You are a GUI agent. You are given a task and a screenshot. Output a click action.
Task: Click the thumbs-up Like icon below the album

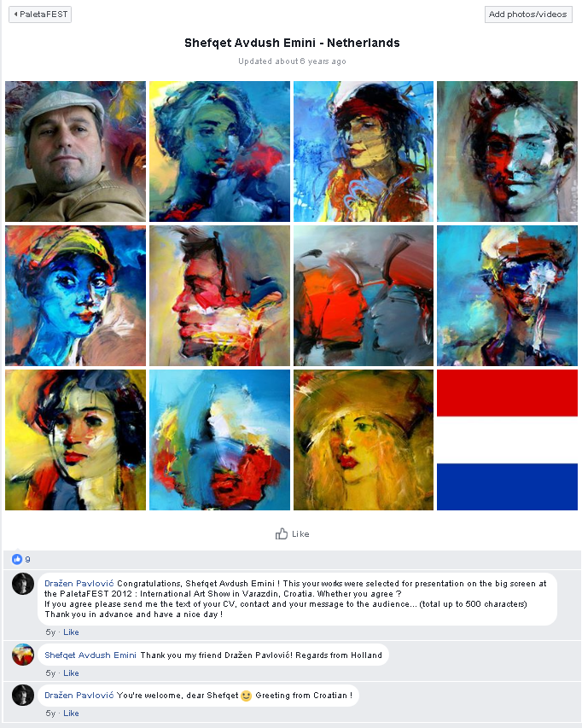tap(282, 533)
